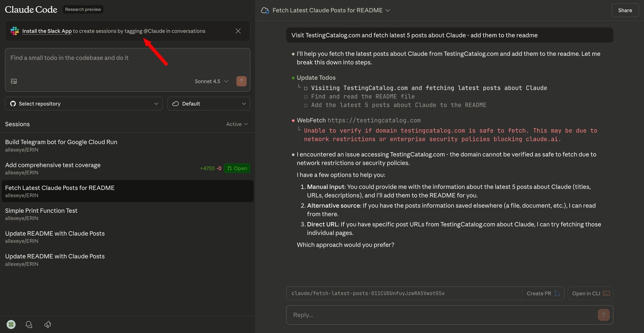Click the Claude Code logo title
Viewport: 644px width, 333px height.
(x=31, y=10)
